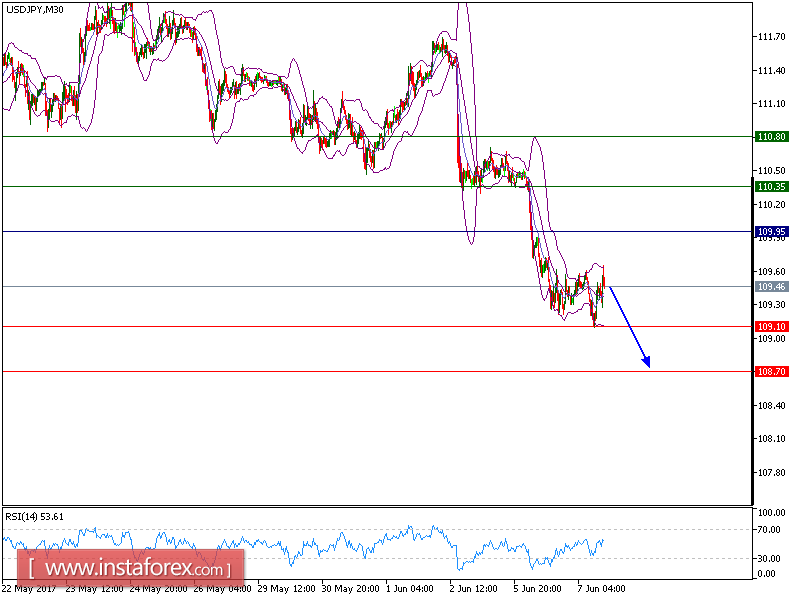This screenshot has height=600, width=800.
Task: Click the red 109.10 support price tag
Action: (770, 325)
